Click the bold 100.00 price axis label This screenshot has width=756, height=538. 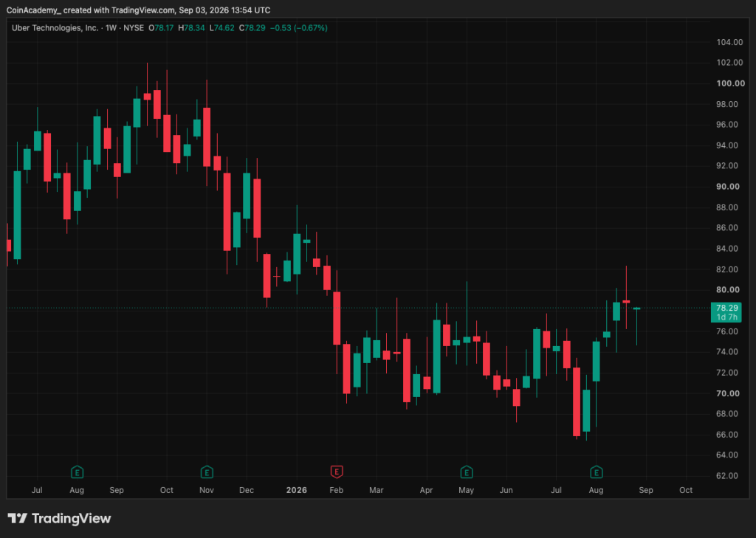730,83
